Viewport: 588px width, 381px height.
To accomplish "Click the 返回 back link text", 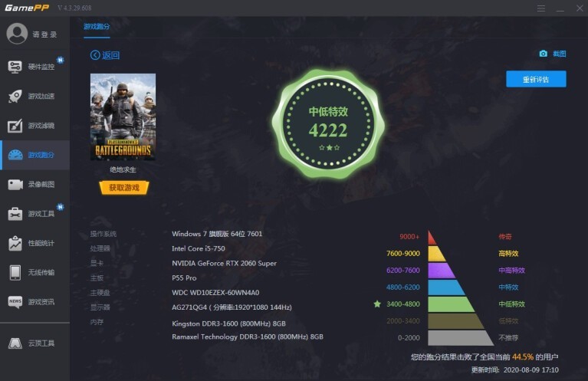I will [x=111, y=55].
